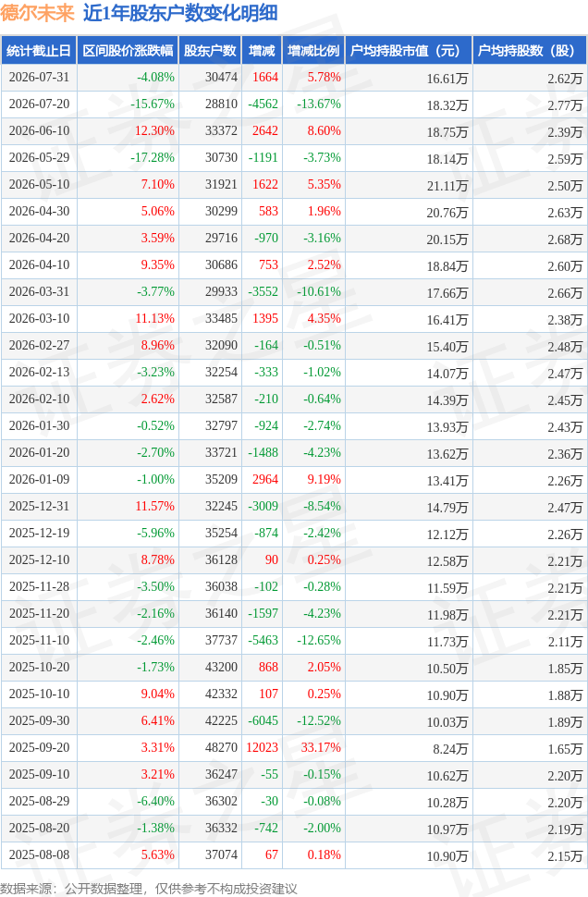Select the 统计截止日 column header
Image resolution: width=588 pixels, height=897 pixels.
click(x=39, y=50)
